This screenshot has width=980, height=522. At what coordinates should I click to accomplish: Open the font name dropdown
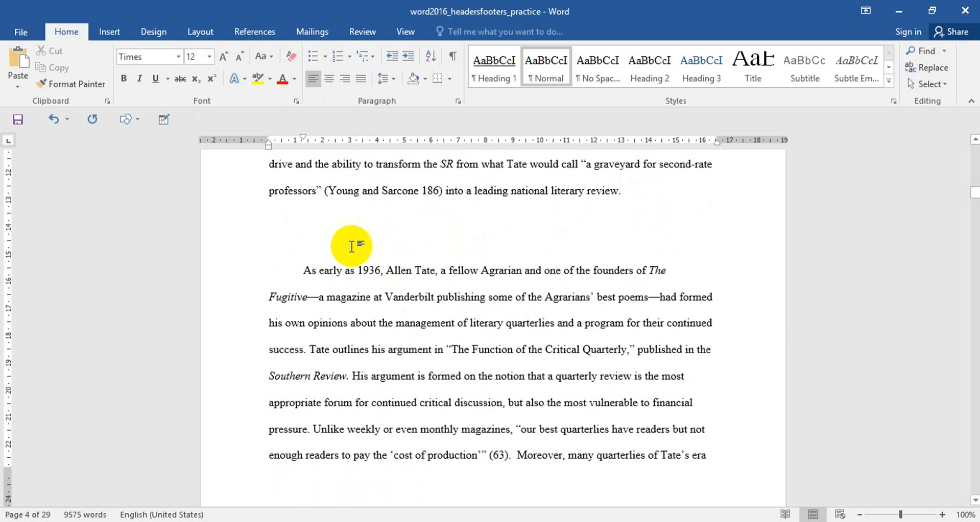pyautogui.click(x=178, y=57)
